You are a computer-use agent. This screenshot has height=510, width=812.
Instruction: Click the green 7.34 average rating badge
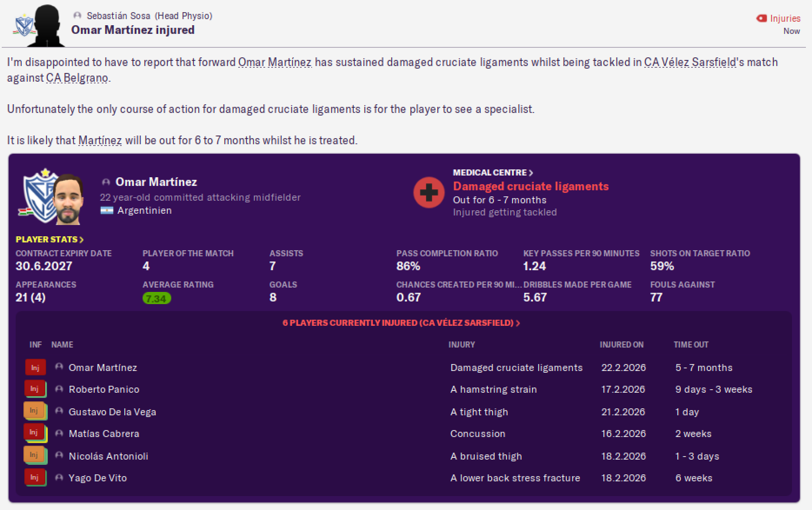156,298
